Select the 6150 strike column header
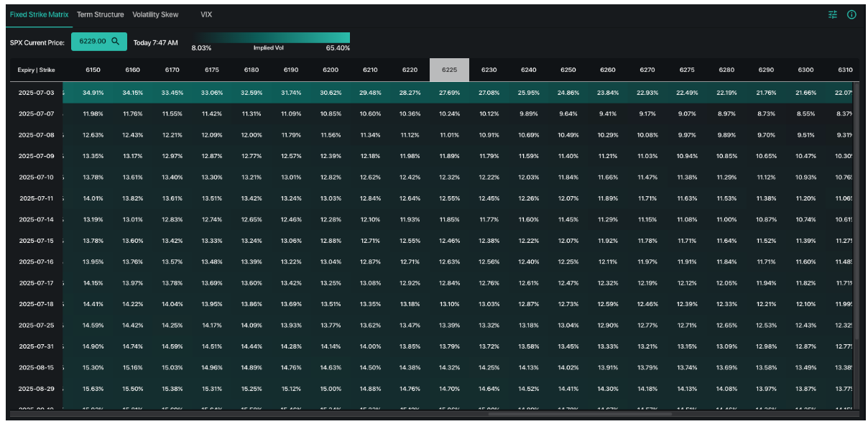 pos(93,70)
